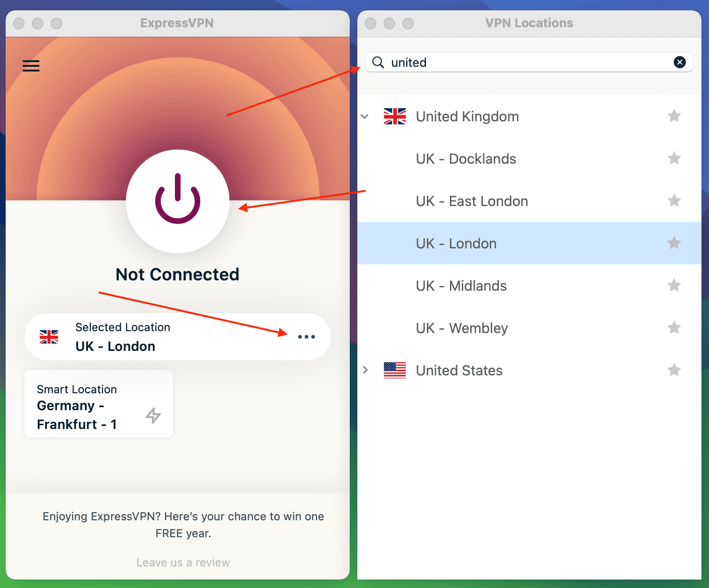
Task: Click the Not Connected status text
Action: click(178, 274)
